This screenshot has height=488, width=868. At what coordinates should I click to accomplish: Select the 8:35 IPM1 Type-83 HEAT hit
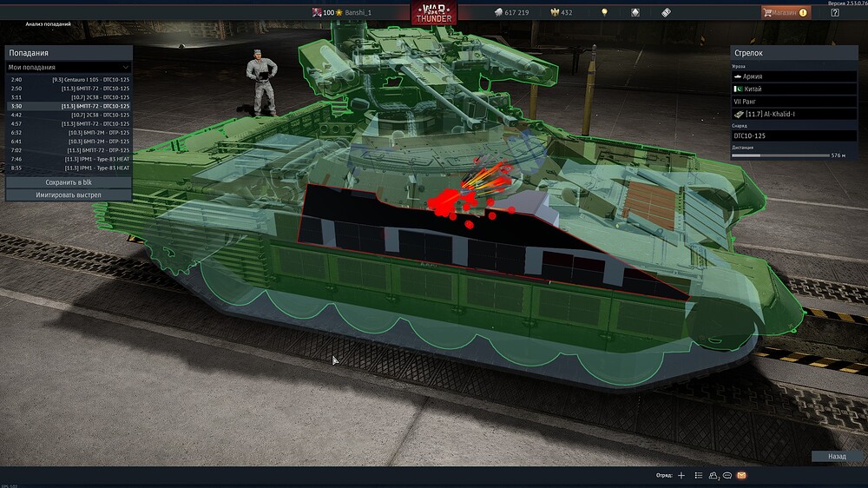point(69,168)
